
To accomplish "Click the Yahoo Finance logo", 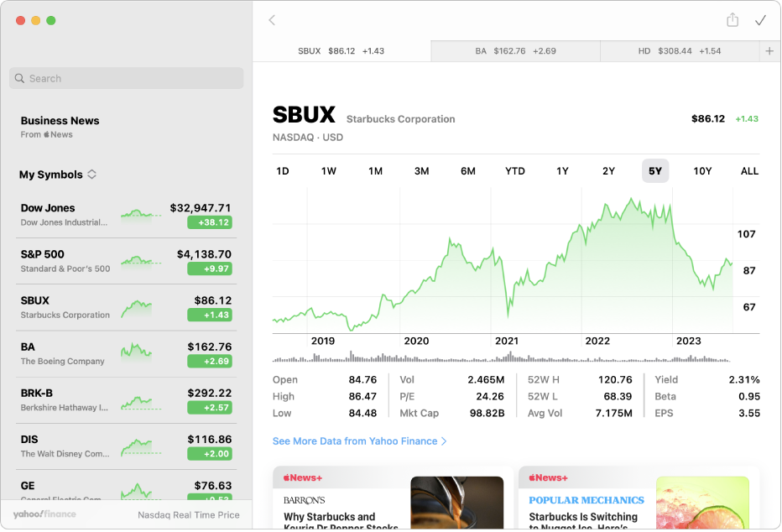I will click(44, 514).
